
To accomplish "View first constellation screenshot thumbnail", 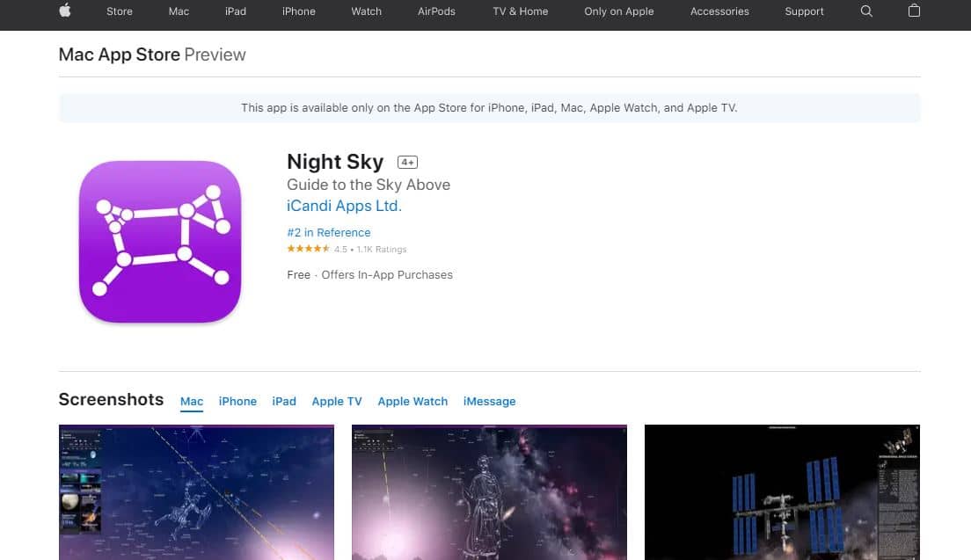I will 196,492.
